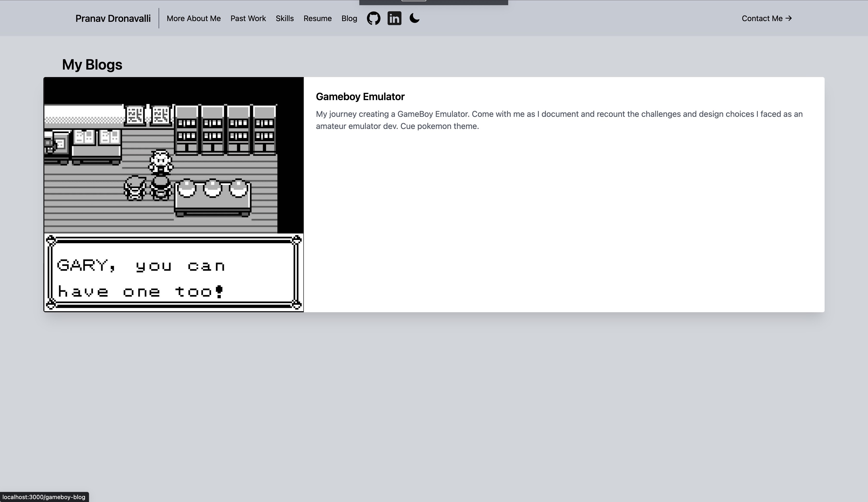The image size is (868, 502).
Task: Open the Past Work nav link
Action: 248,18
